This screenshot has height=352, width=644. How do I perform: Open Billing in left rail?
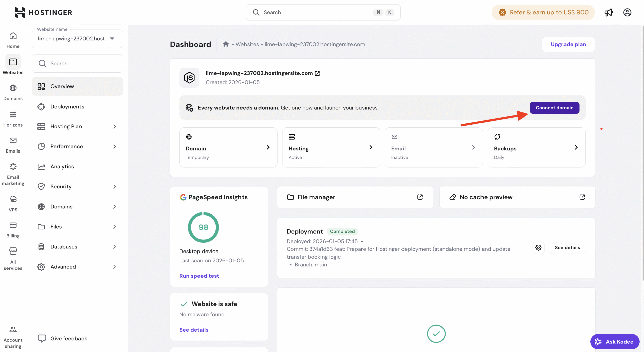coord(13,230)
